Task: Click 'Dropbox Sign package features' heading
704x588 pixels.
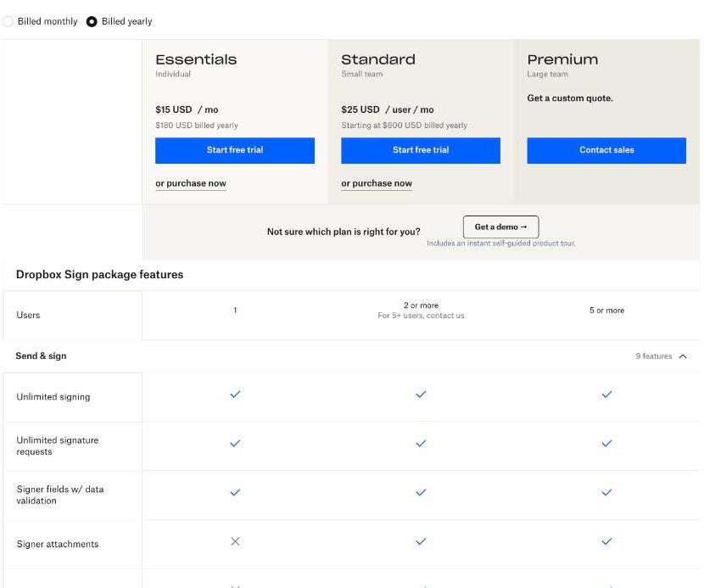Action: pos(100,274)
